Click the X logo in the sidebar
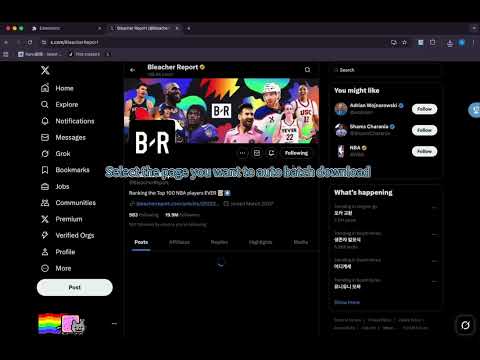This screenshot has height=360, width=480. coord(45,70)
